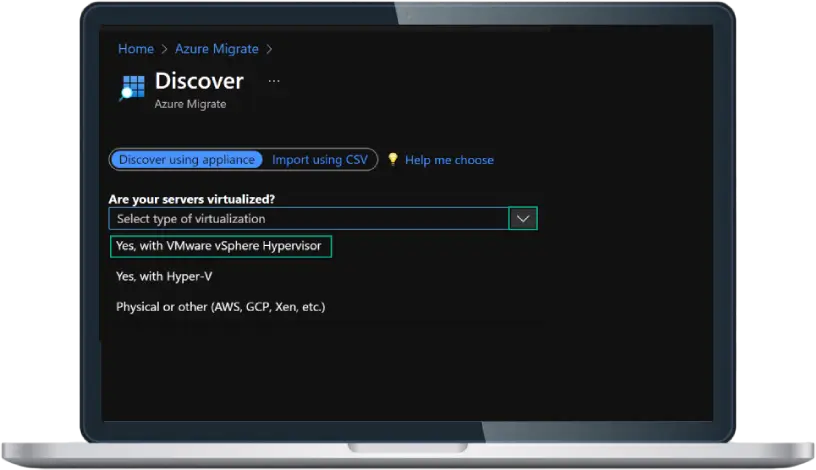Choose Physical or other (AWS, GCP, Xen)
Image resolution: width=816 pixels, height=470 pixels.
click(x=220, y=307)
